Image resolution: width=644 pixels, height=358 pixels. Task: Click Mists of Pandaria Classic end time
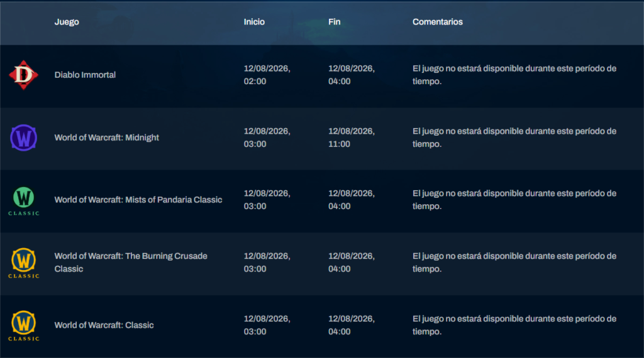(x=352, y=200)
